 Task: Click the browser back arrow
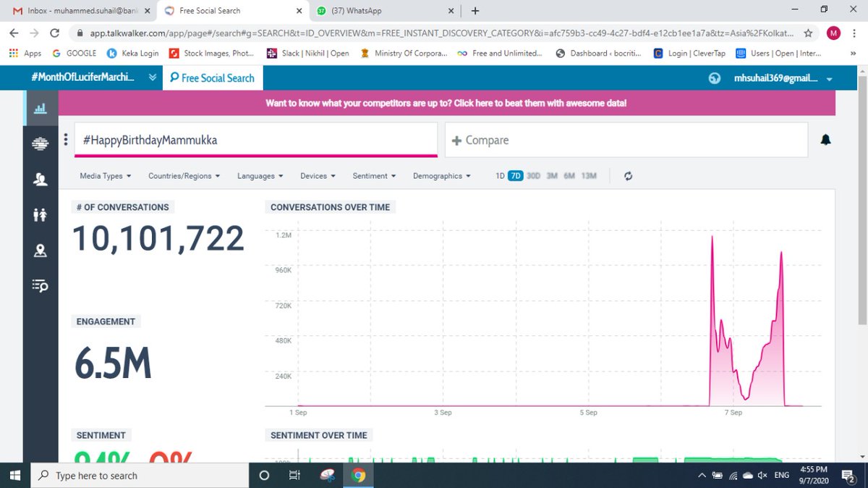(14, 33)
